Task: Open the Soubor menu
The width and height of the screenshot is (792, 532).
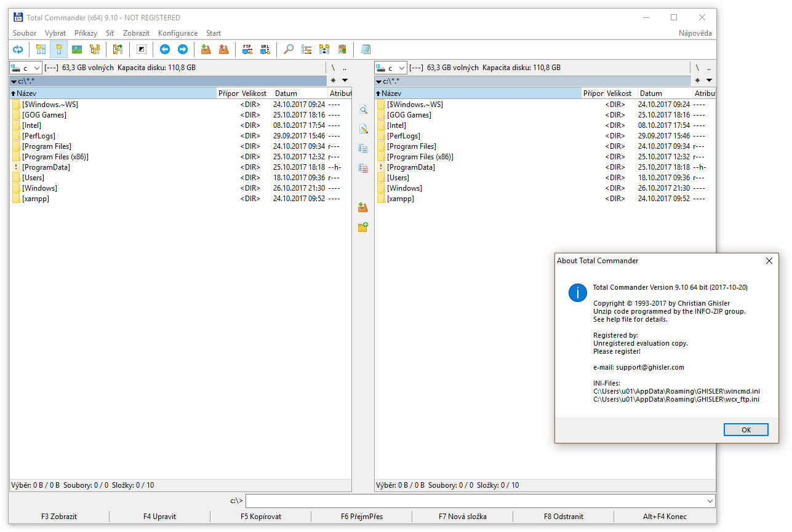Action: pyautogui.click(x=25, y=33)
